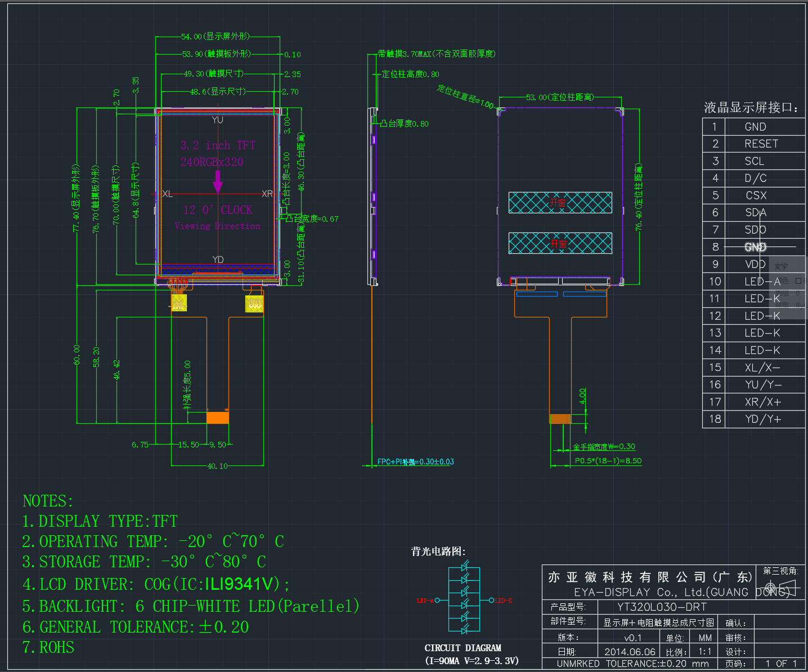Click the 'CIRCUIT DIAGRAM' caption
Screen dimensions: 808x672
[x=463, y=648]
